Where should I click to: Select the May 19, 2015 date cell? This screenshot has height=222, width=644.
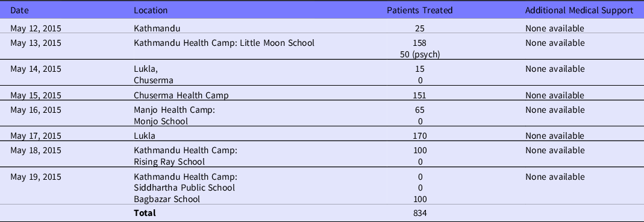[x=36, y=177]
